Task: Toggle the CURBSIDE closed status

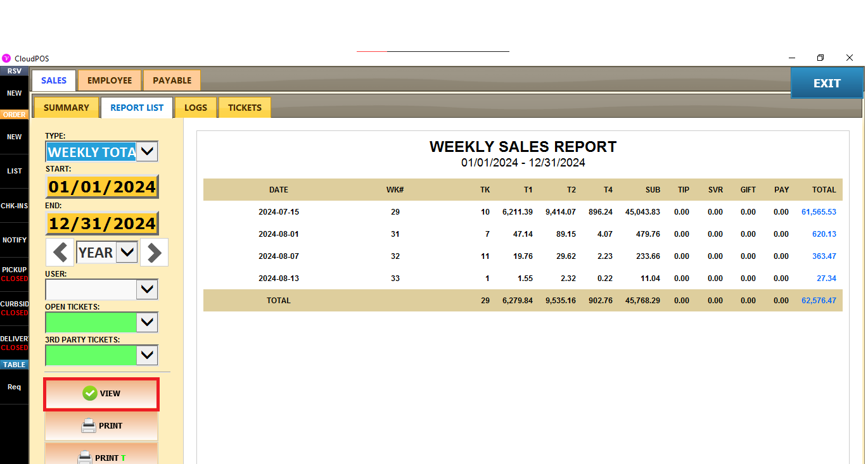Action: 14,308
